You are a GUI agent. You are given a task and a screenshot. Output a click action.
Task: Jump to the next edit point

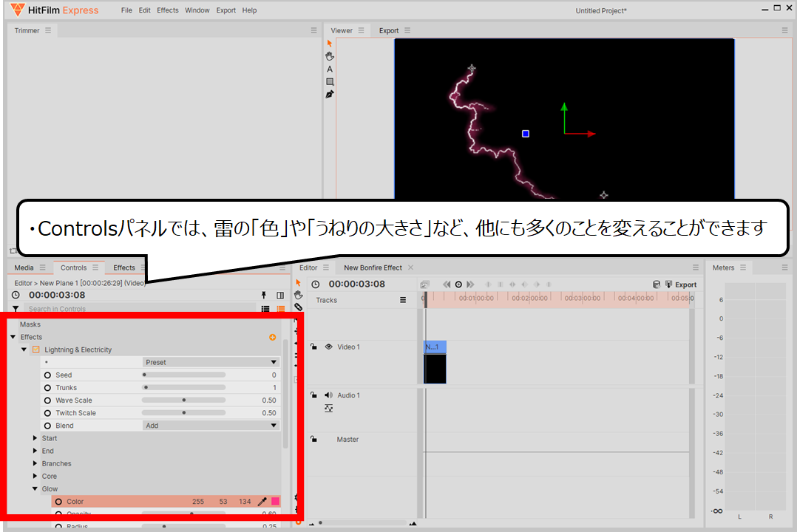point(470,284)
